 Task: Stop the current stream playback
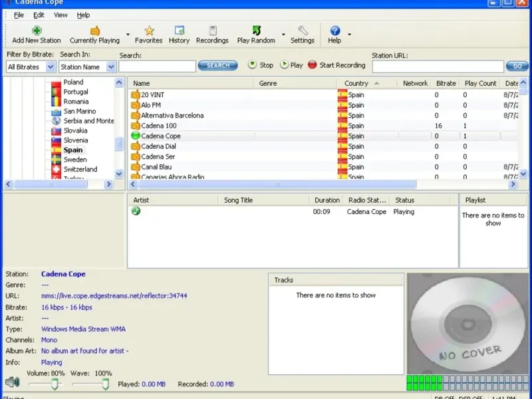point(261,65)
